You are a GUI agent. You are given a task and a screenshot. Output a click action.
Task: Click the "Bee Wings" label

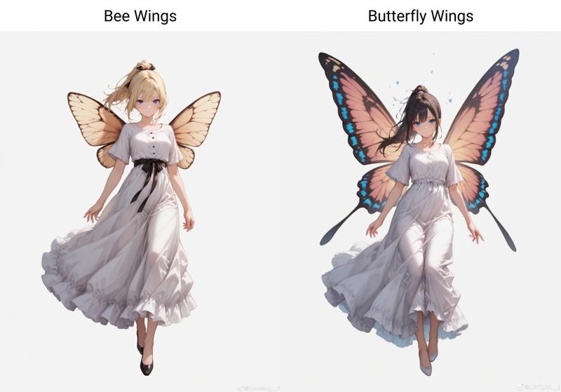tap(140, 16)
